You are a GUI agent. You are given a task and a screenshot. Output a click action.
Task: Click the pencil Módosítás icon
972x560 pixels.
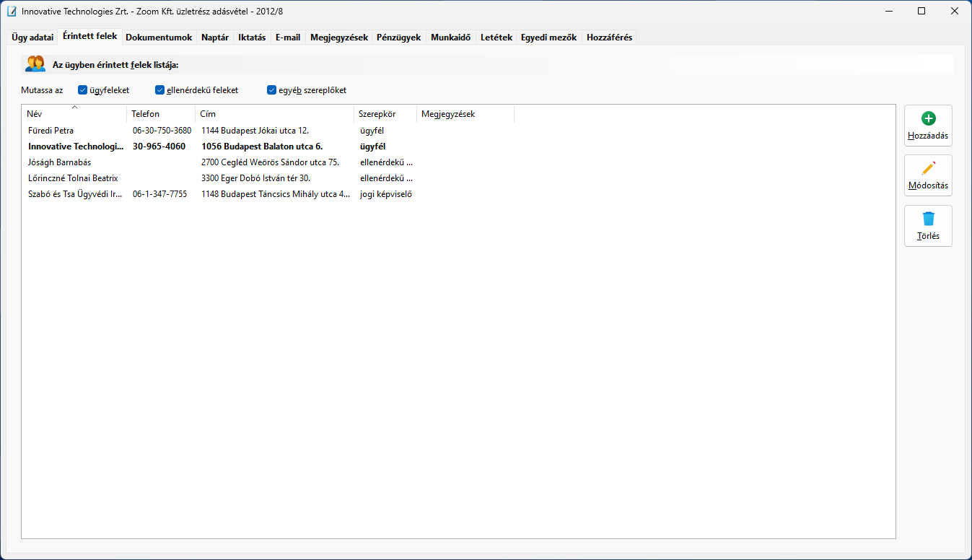click(x=928, y=169)
